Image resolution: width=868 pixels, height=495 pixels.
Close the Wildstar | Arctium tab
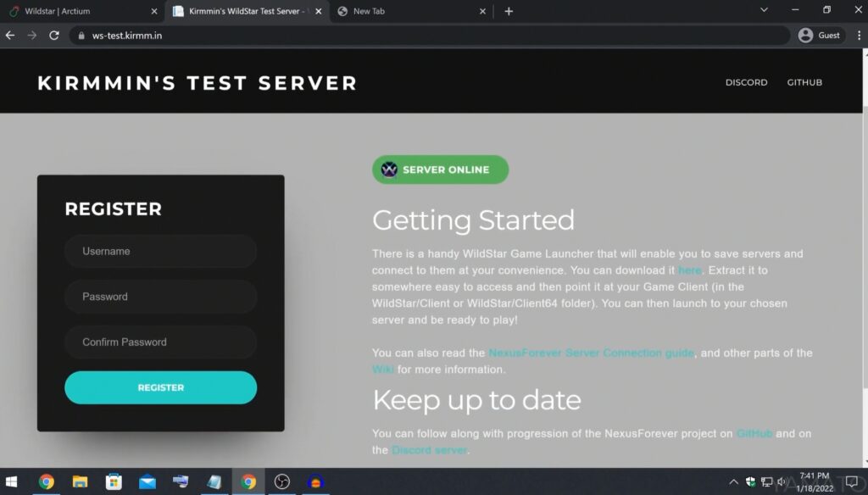[154, 11]
